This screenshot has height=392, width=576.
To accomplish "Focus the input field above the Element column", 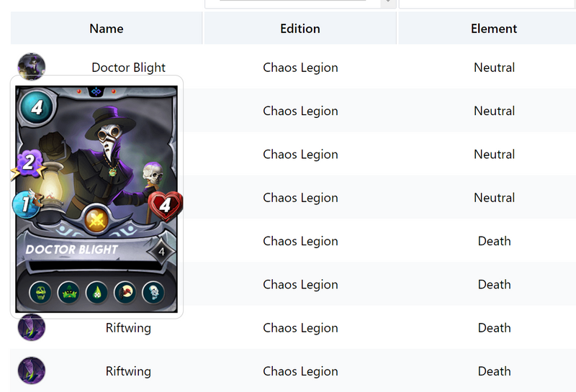I will point(487,3).
